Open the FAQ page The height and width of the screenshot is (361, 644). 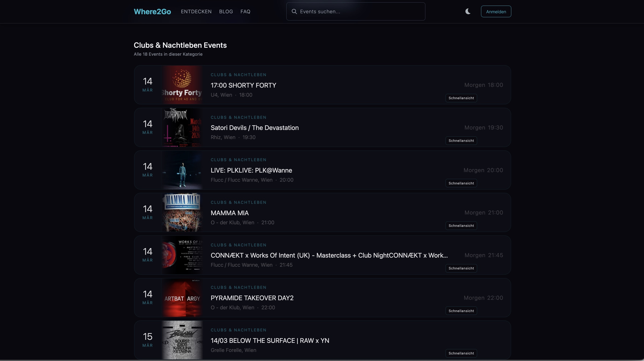click(245, 11)
